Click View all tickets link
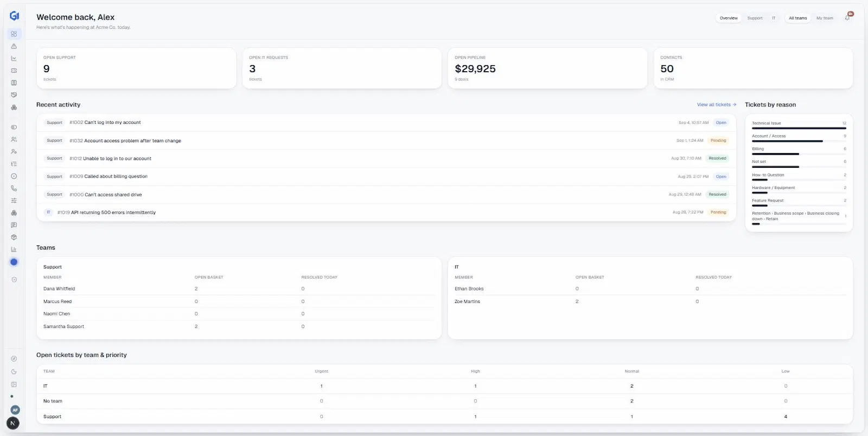 click(717, 105)
